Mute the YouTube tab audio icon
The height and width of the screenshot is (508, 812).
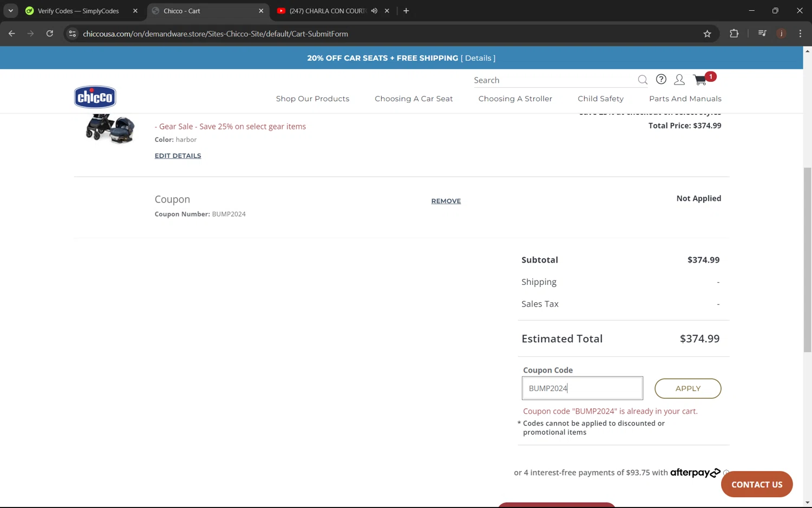point(374,11)
